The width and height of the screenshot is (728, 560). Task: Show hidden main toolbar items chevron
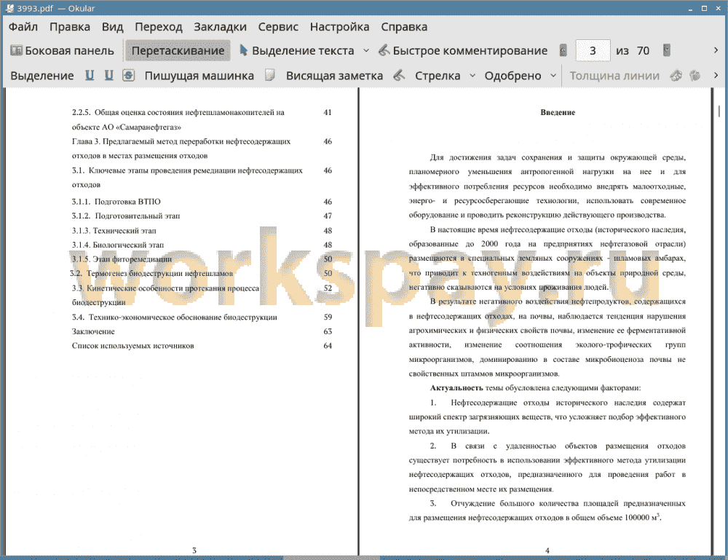click(716, 50)
